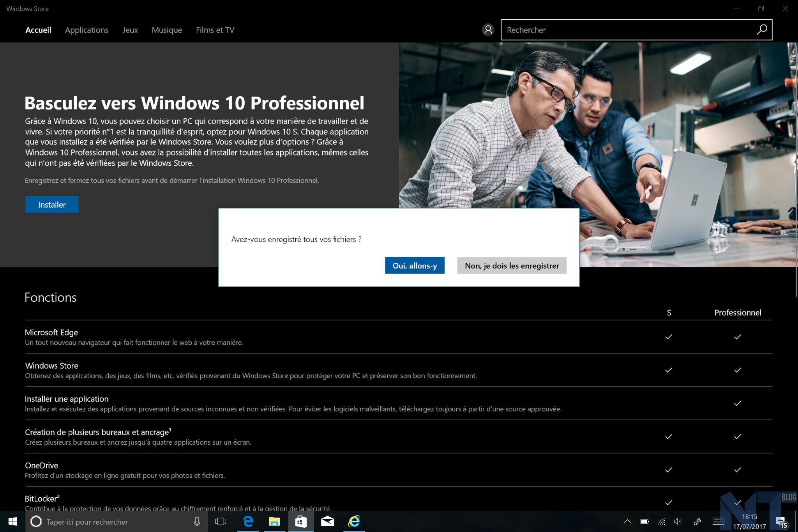This screenshot has width=798, height=532.
Task: Open the Action Center notifications icon
Action: (780, 521)
